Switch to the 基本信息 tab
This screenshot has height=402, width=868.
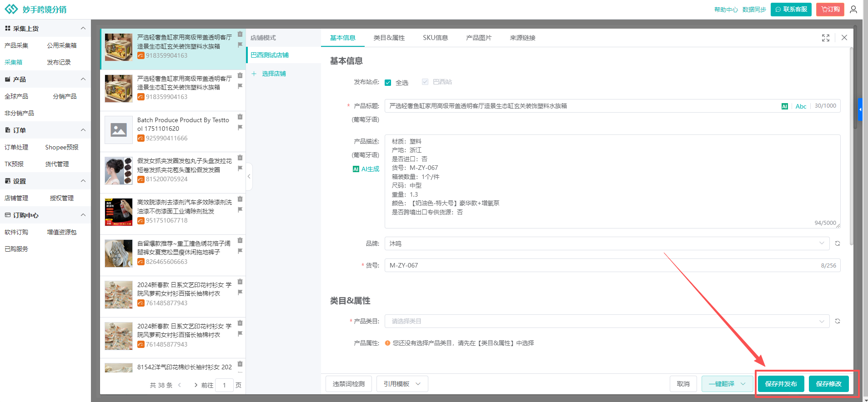pos(343,38)
